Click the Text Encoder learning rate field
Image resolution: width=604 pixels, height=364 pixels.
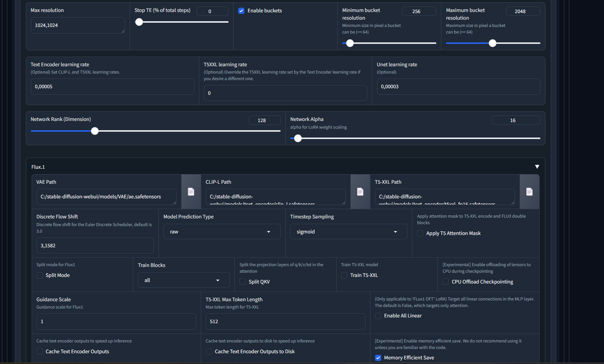[x=112, y=87]
